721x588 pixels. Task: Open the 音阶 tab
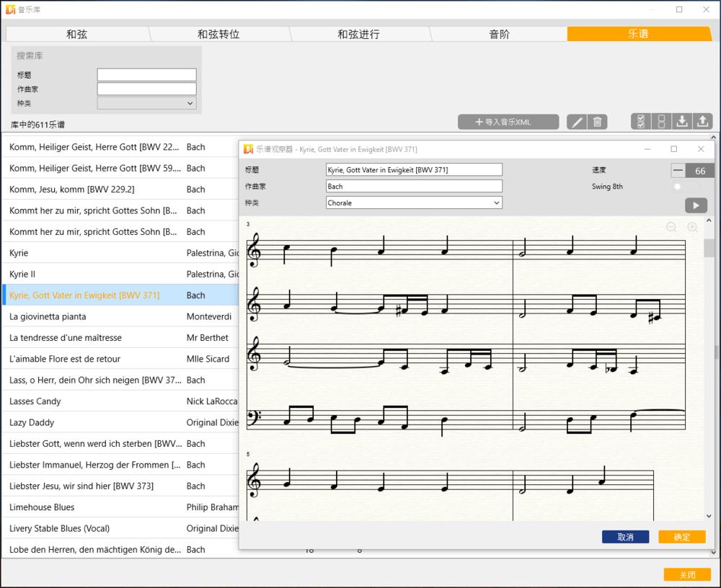tap(499, 34)
